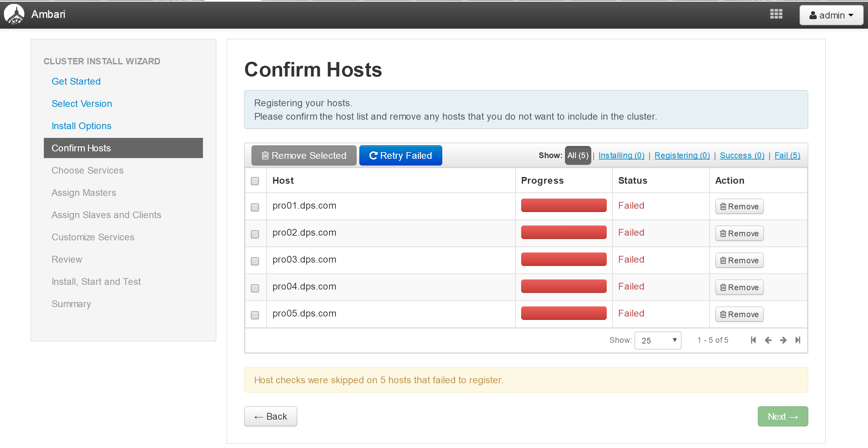Image resolution: width=868 pixels, height=448 pixels.
Task: Check the box for pro03.dps.com
Action: tap(255, 261)
